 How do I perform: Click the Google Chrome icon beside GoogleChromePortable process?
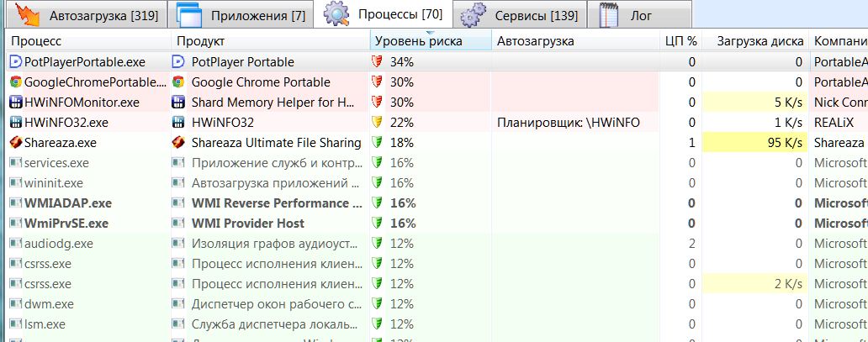click(x=15, y=82)
